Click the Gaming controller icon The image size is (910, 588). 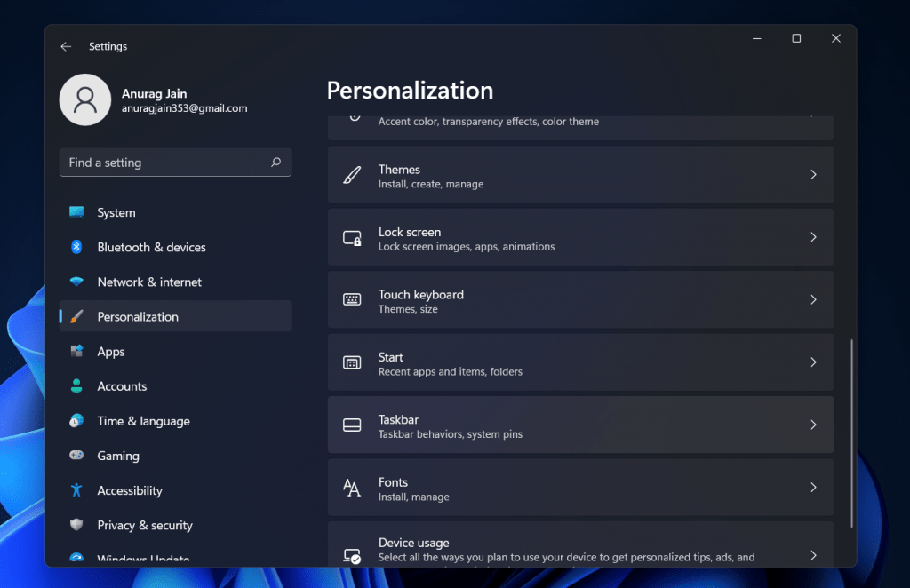[76, 455]
